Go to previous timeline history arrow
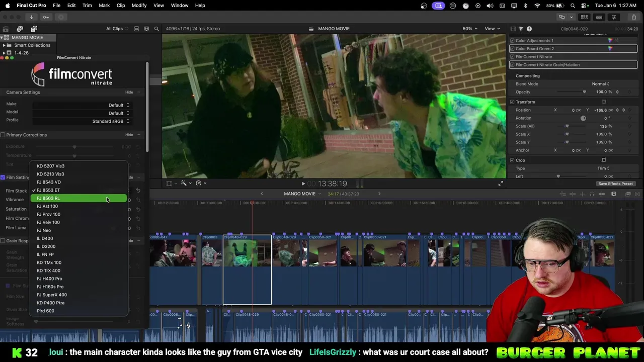This screenshot has width=644, height=362. (261, 194)
